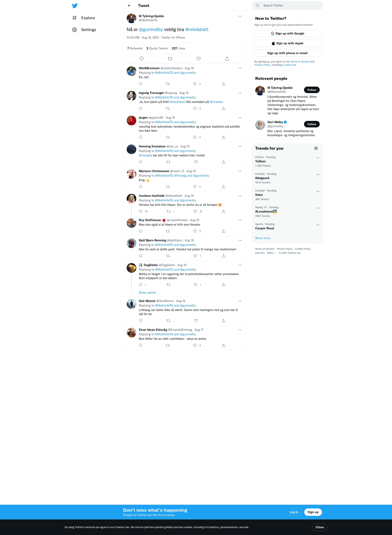This screenshot has height=535, width=392.
Task: Open the more options menu on the main tweet
Action: pyautogui.click(x=240, y=16)
